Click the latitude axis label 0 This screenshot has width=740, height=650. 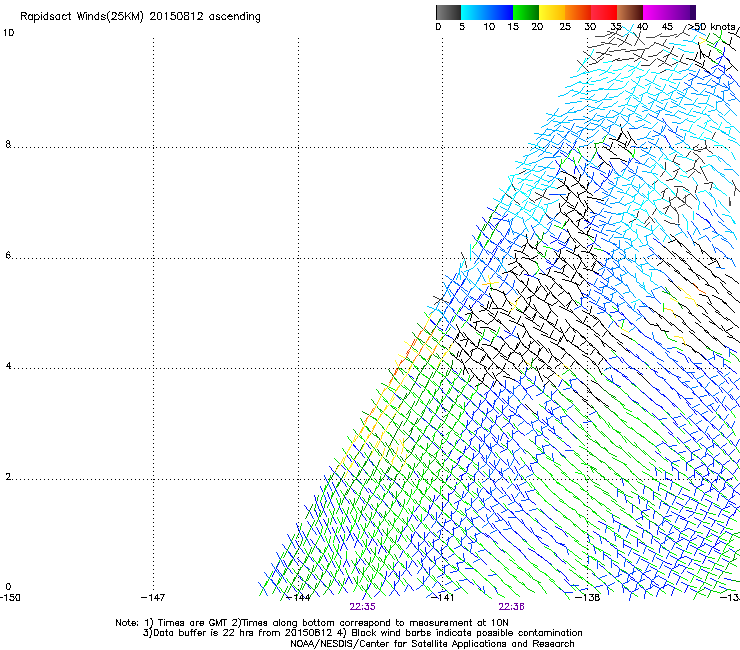tap(8, 587)
